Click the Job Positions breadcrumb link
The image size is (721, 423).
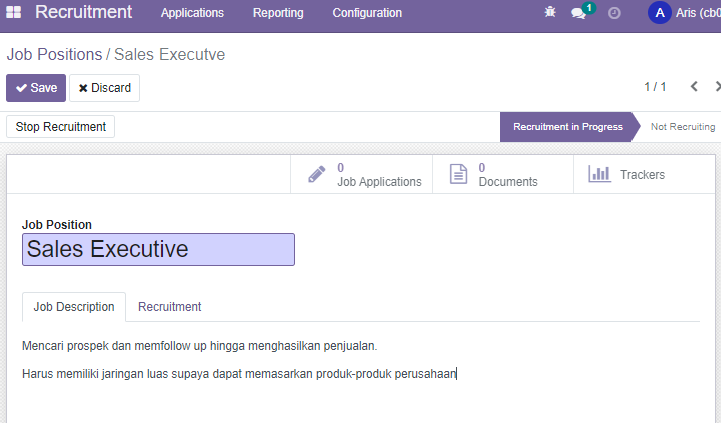(x=54, y=54)
